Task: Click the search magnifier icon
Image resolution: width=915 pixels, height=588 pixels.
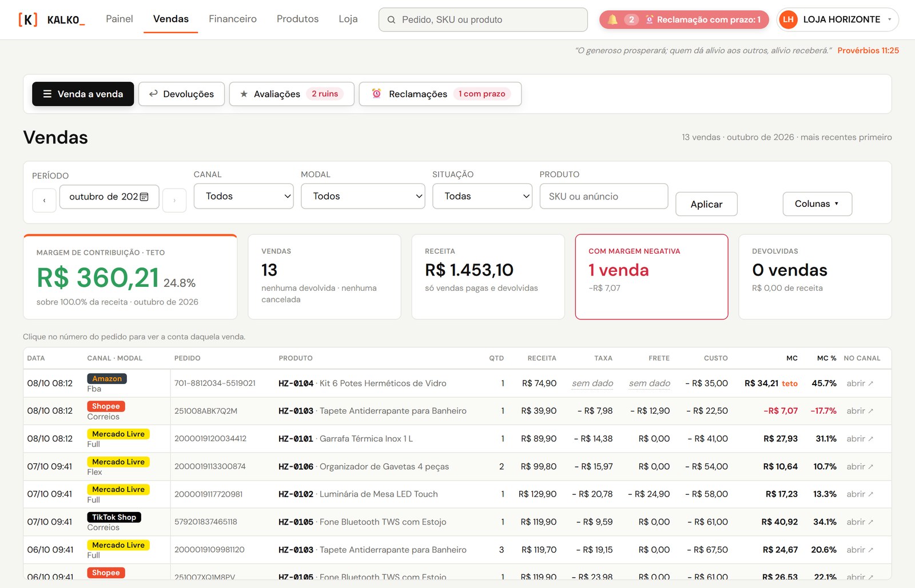Action: 392,19
